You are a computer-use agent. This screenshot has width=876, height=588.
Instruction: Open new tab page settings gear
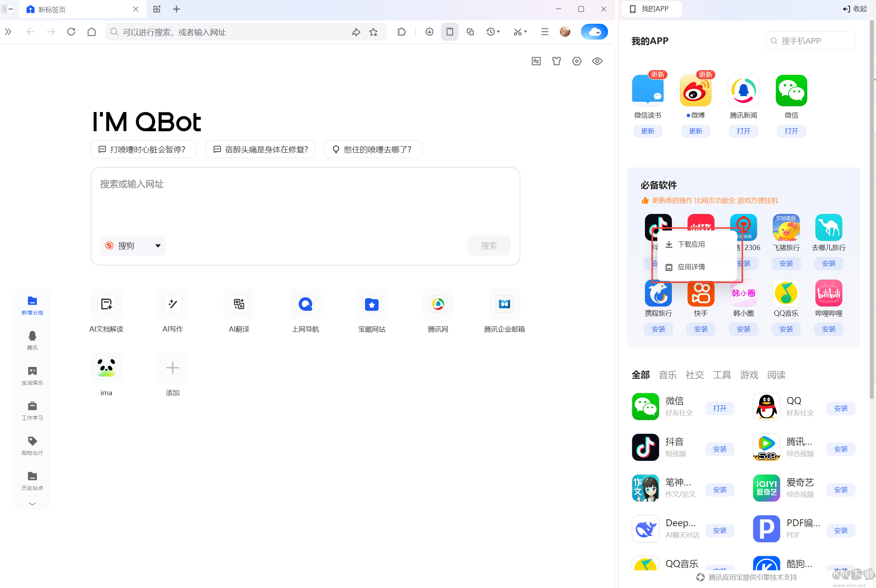click(577, 61)
